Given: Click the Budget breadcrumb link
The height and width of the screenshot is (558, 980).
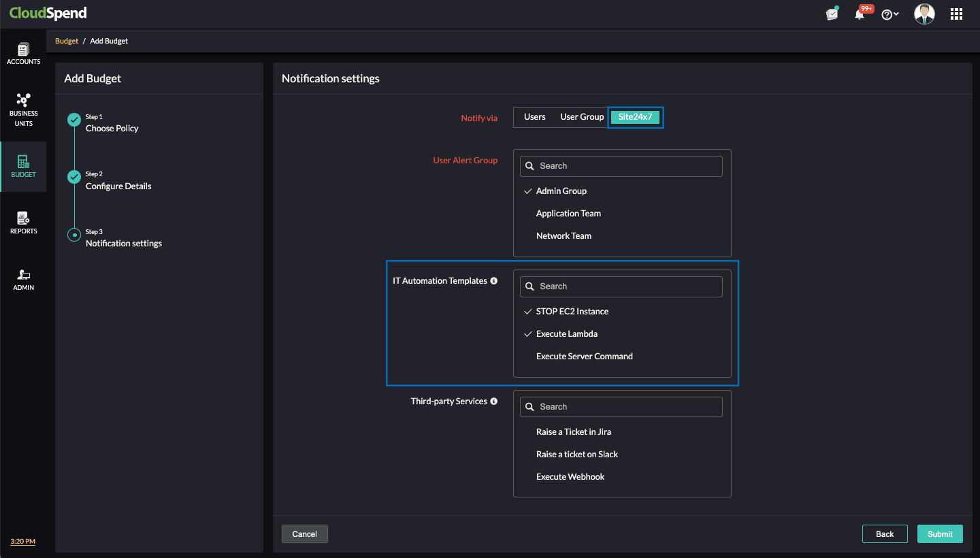Looking at the screenshot, I should 67,42.
